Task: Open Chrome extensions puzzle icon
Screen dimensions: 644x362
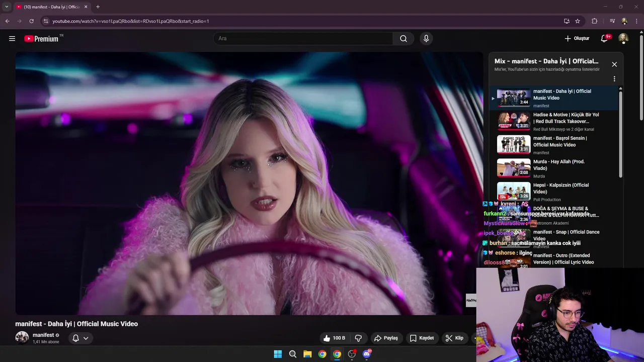Action: [595, 21]
